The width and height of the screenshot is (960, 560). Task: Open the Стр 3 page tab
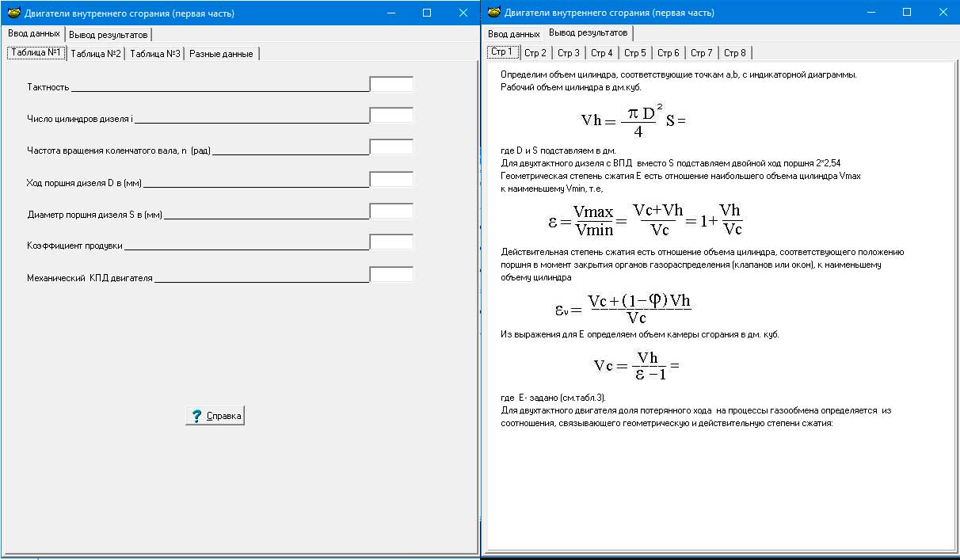point(569,53)
